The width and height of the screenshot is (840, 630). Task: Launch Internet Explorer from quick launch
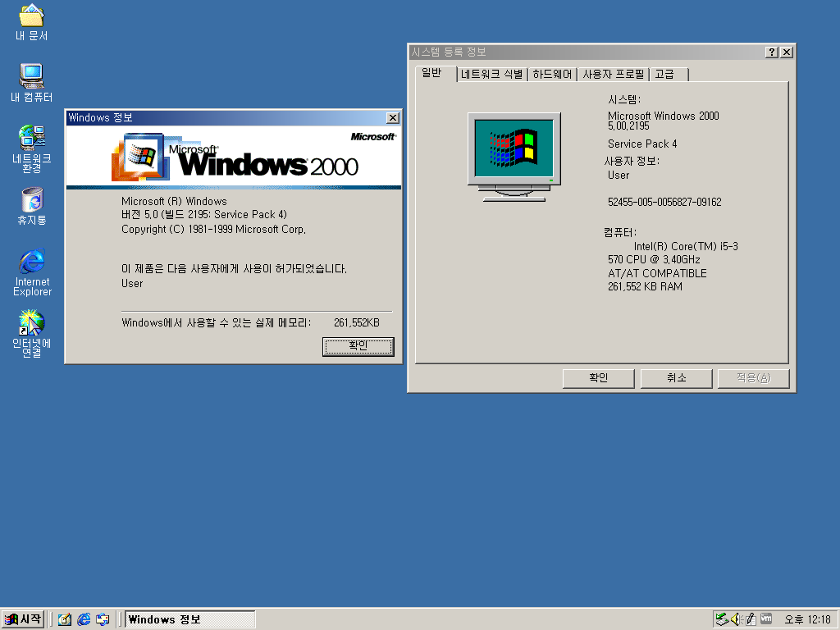pos(84,619)
